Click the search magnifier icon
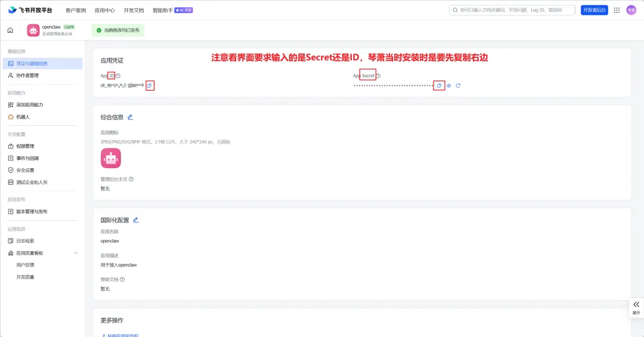Screen dimensions: 644x337 pos(455,10)
